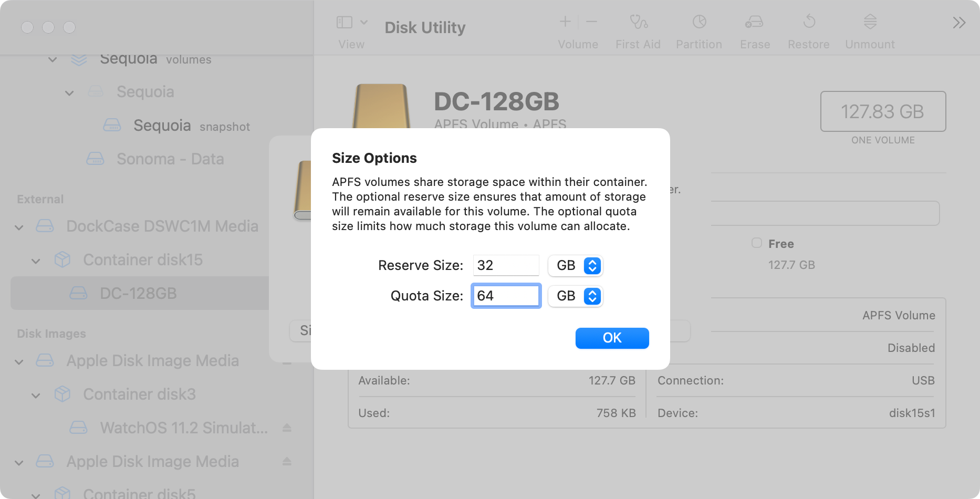The width and height of the screenshot is (980, 499).
Task: Remove a volume with the minus icon
Action: (591, 22)
